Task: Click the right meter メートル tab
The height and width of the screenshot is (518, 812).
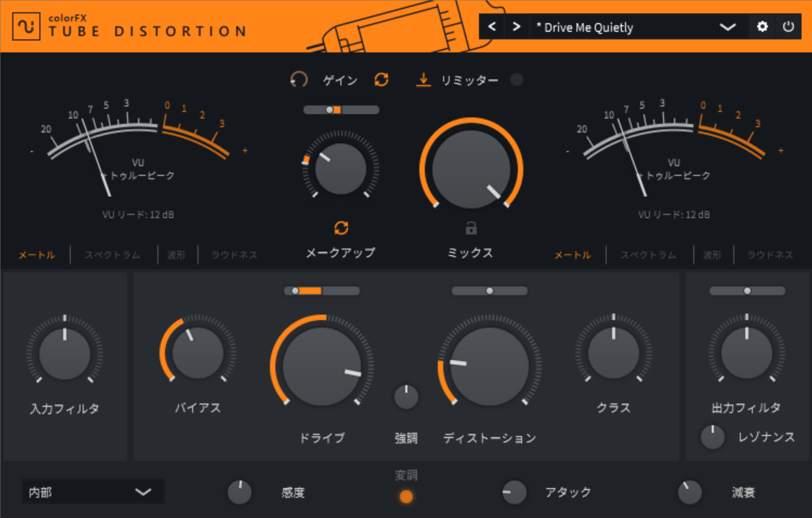Action: [x=572, y=254]
